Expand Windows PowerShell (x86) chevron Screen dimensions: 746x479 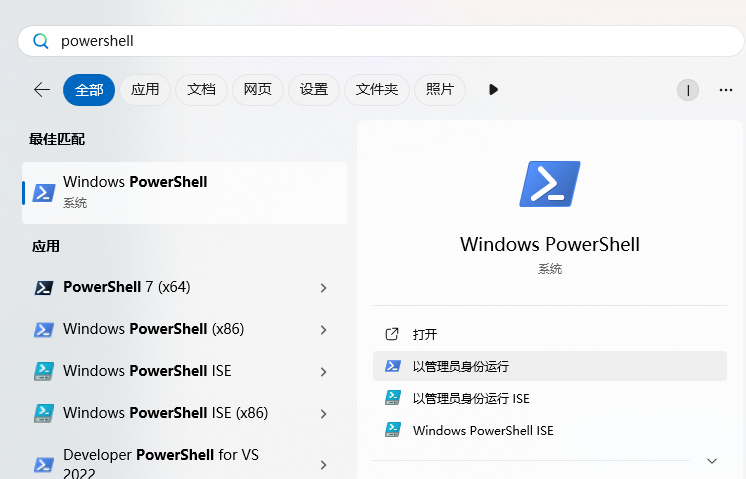pyautogui.click(x=323, y=330)
